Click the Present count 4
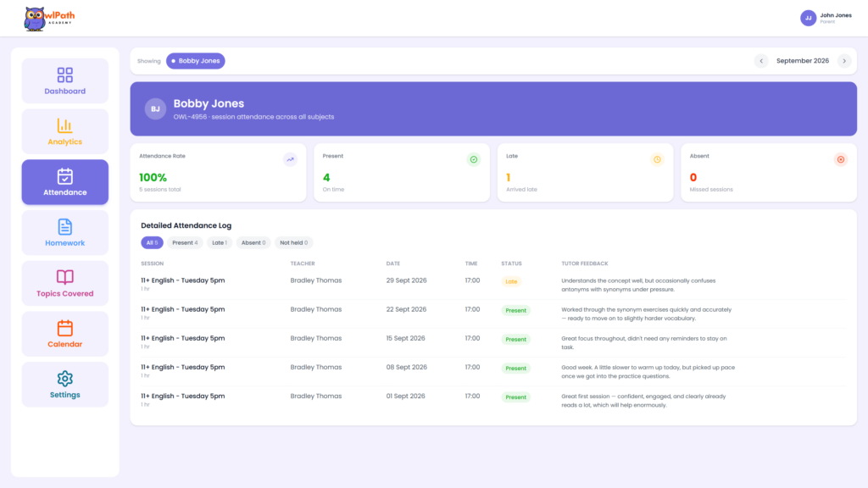This screenshot has height=488, width=868. 326,178
